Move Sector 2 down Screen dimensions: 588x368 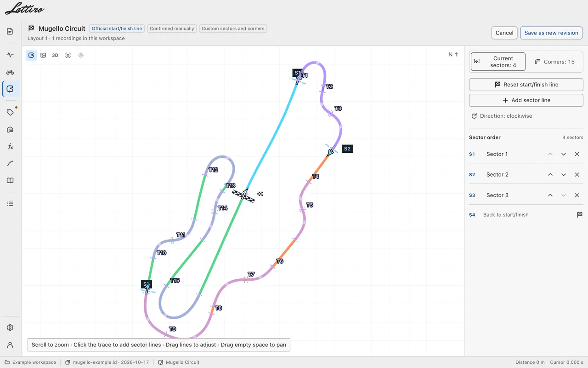click(x=564, y=175)
